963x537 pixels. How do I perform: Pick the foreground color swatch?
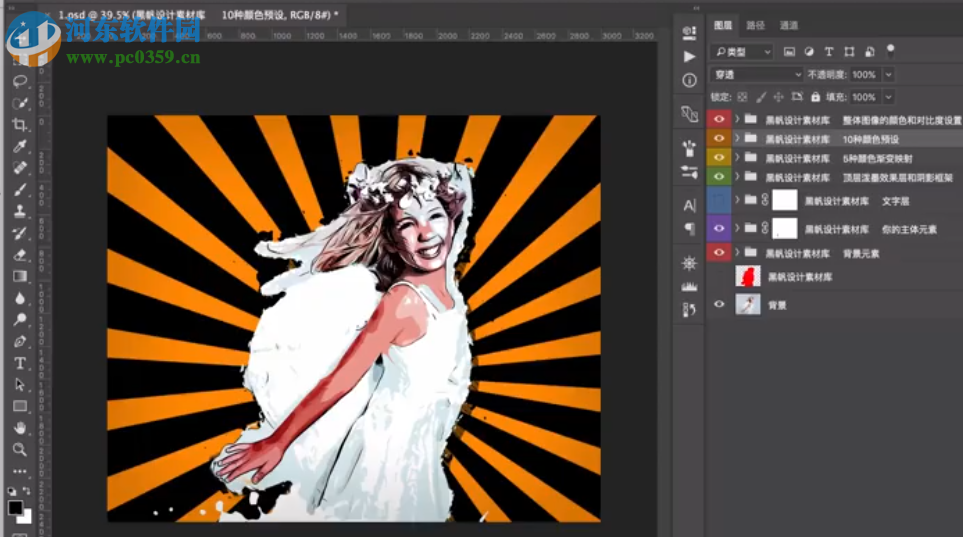15,508
